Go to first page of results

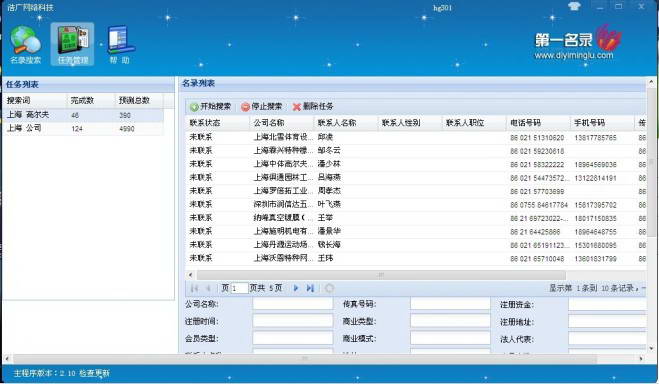(194, 288)
